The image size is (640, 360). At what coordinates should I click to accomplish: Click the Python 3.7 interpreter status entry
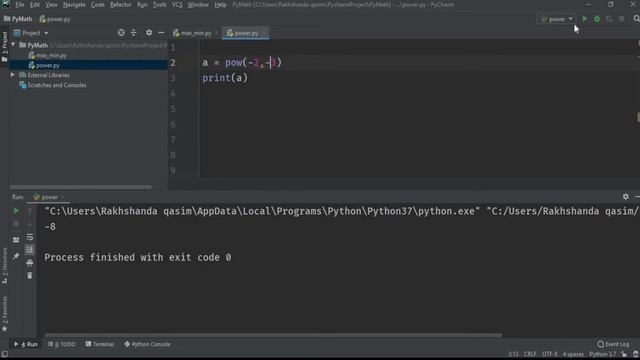pos(602,354)
